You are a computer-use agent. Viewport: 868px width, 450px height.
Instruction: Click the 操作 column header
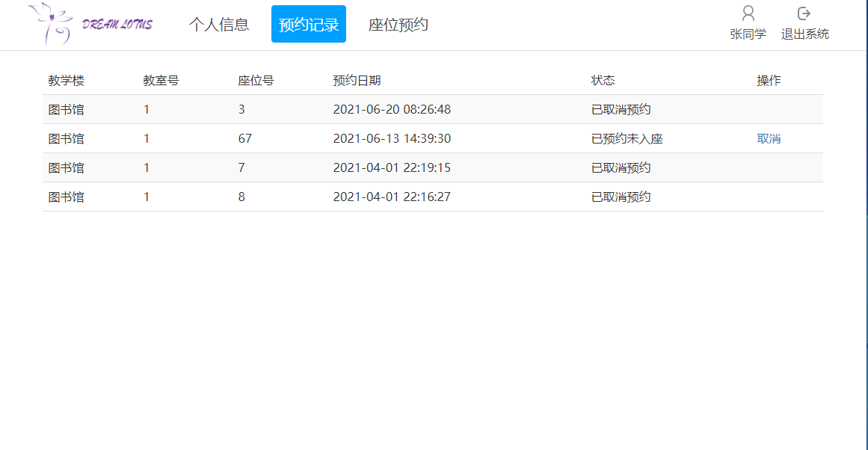click(769, 80)
